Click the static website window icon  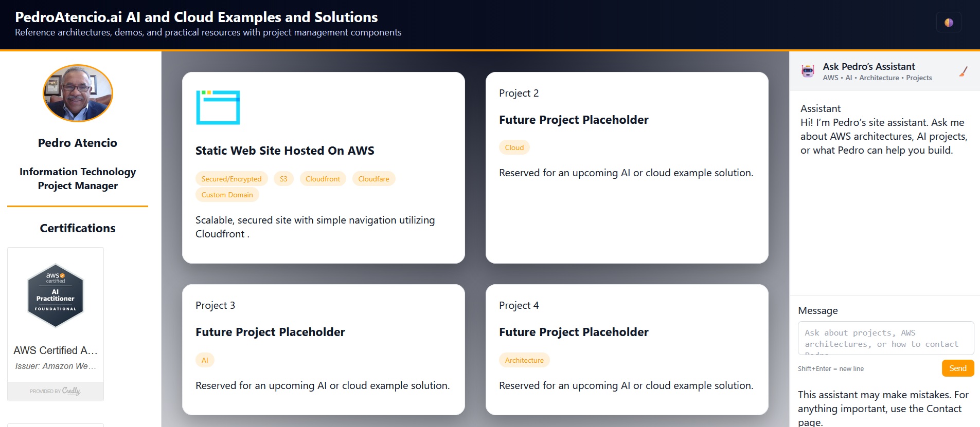tap(218, 107)
